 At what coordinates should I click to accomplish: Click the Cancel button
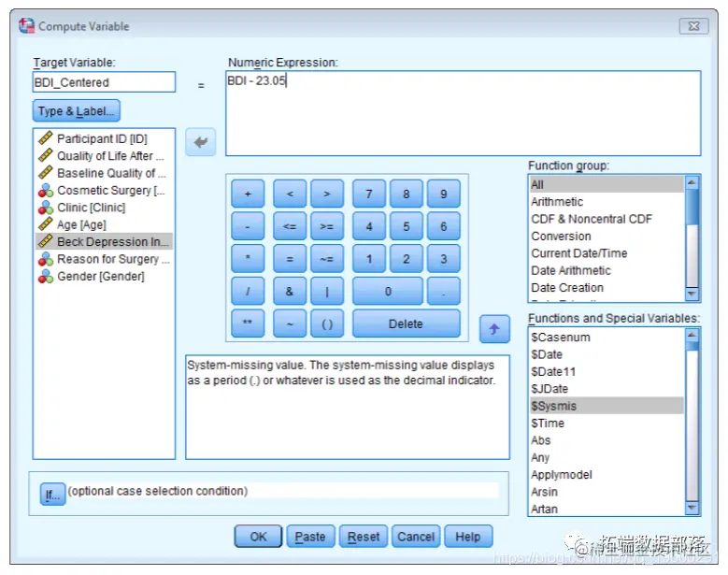tap(416, 537)
